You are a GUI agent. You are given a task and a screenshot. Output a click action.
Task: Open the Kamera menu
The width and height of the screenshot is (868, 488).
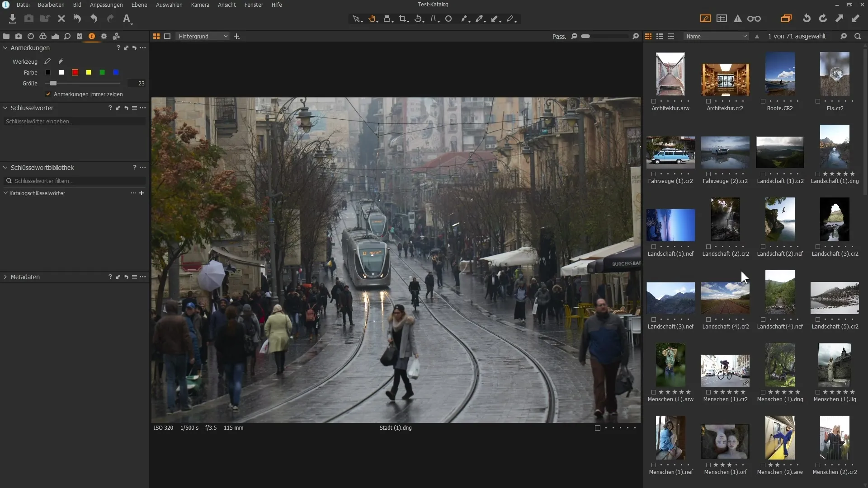coord(200,5)
